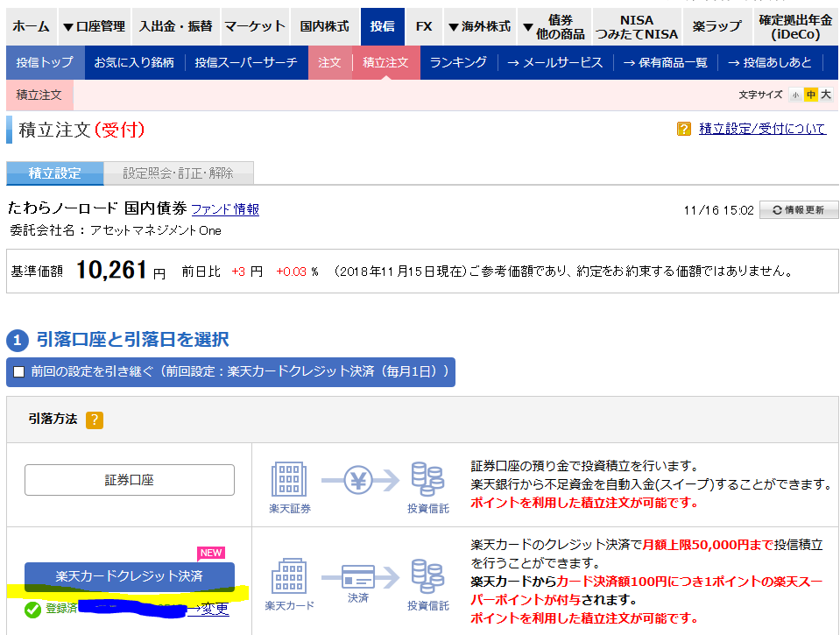Screen dimensions: 840x635
Task: Click 投資信託 coins icon in 証券口座 row
Action: [427, 479]
